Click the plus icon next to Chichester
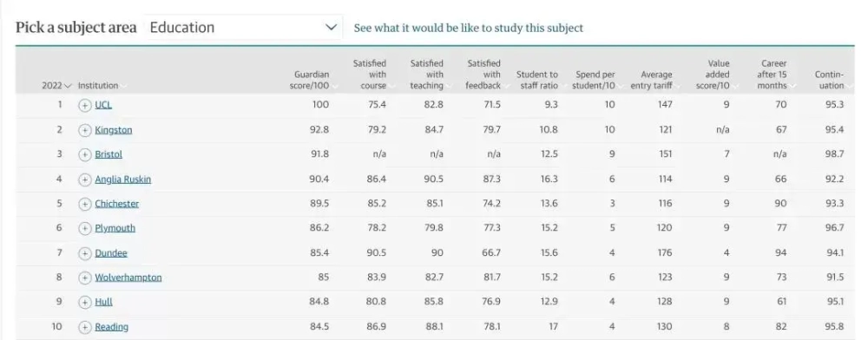 85,204
